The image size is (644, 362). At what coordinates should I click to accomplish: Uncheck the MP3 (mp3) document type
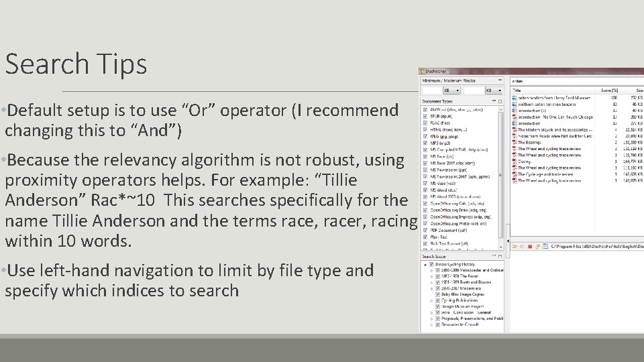click(x=425, y=143)
